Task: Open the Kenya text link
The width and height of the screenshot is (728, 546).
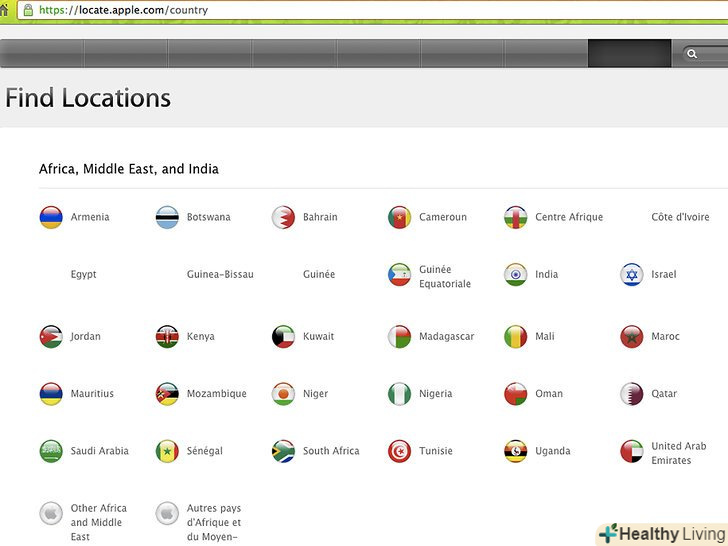Action: point(201,337)
